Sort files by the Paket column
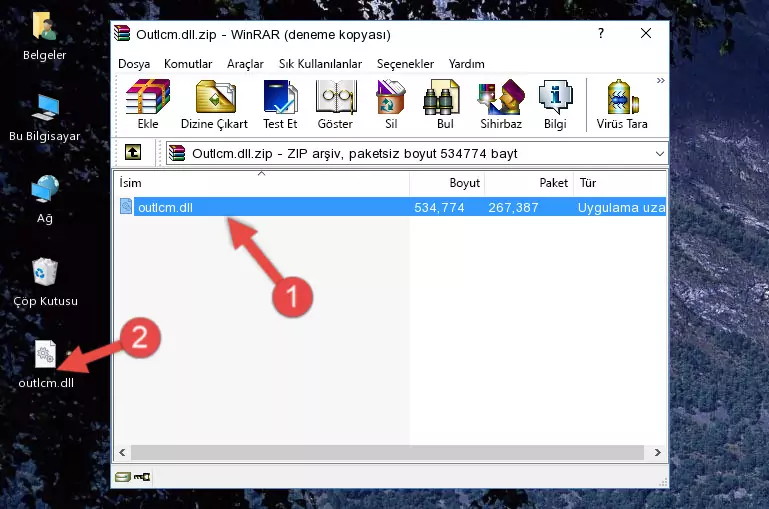This screenshot has height=509, width=769. (529, 183)
